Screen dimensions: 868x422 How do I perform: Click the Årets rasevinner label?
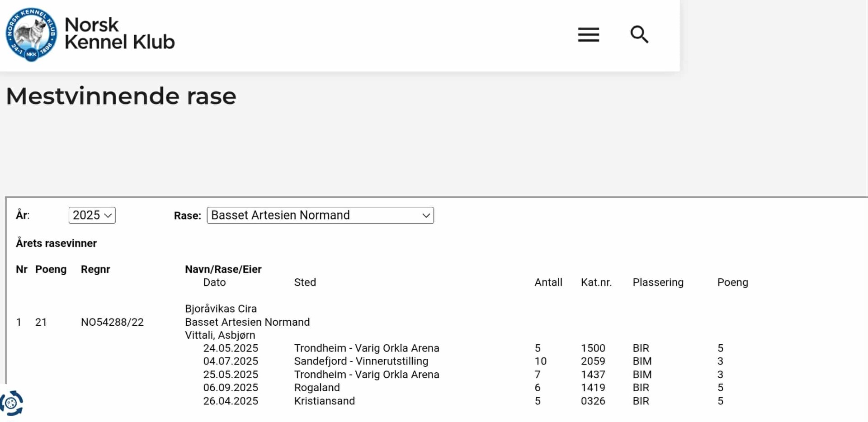(56, 243)
